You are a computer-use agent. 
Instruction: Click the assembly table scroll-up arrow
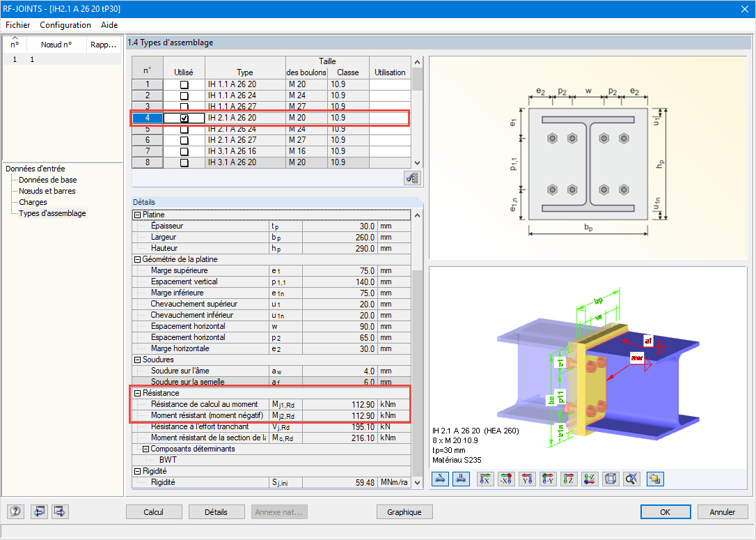click(418, 62)
